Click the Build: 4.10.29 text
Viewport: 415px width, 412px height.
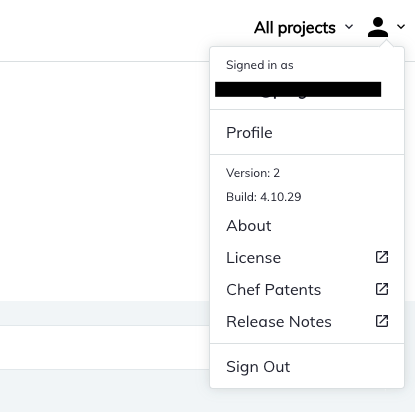click(264, 197)
